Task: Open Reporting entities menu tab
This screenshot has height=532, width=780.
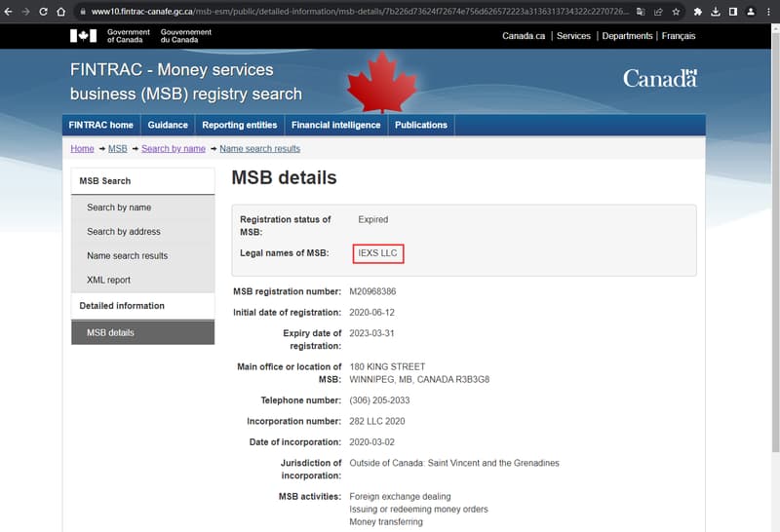Action: pyautogui.click(x=239, y=125)
